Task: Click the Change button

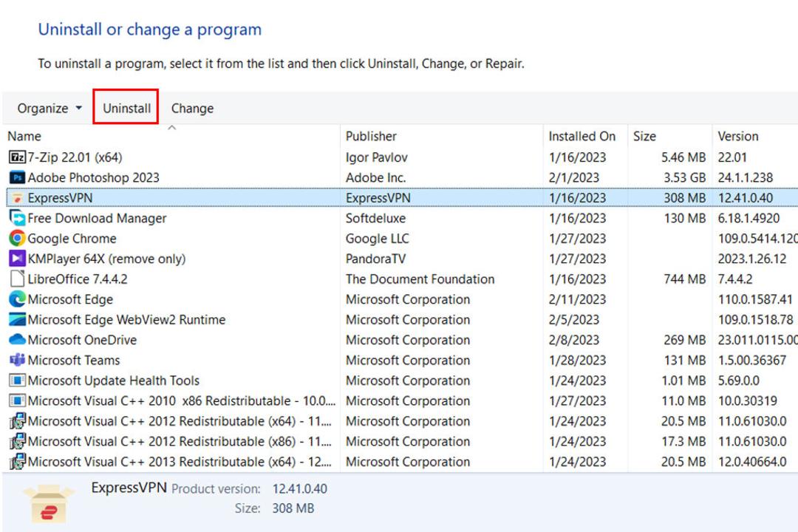Action: (192, 108)
